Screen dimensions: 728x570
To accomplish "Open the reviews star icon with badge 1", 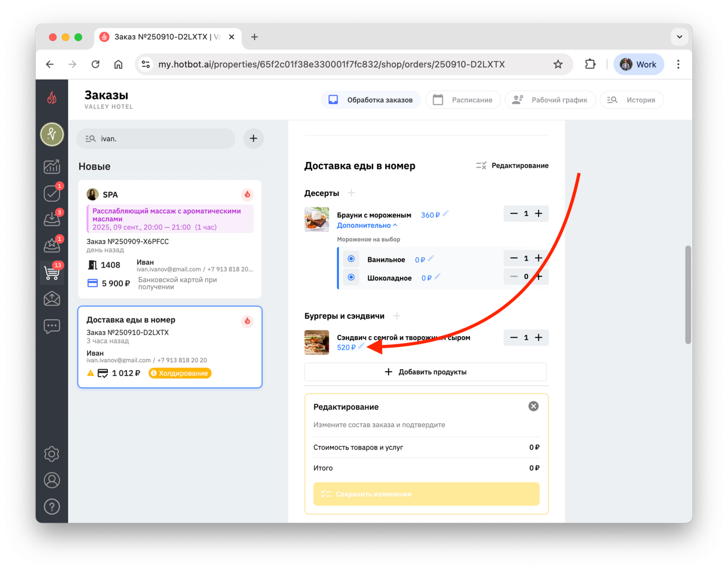I will [x=52, y=245].
